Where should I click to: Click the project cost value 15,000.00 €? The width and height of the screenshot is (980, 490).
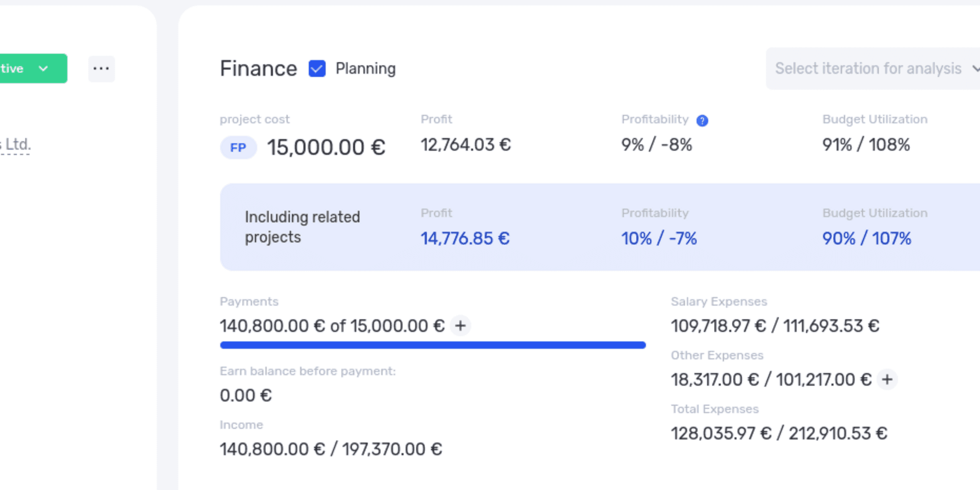[x=326, y=148]
